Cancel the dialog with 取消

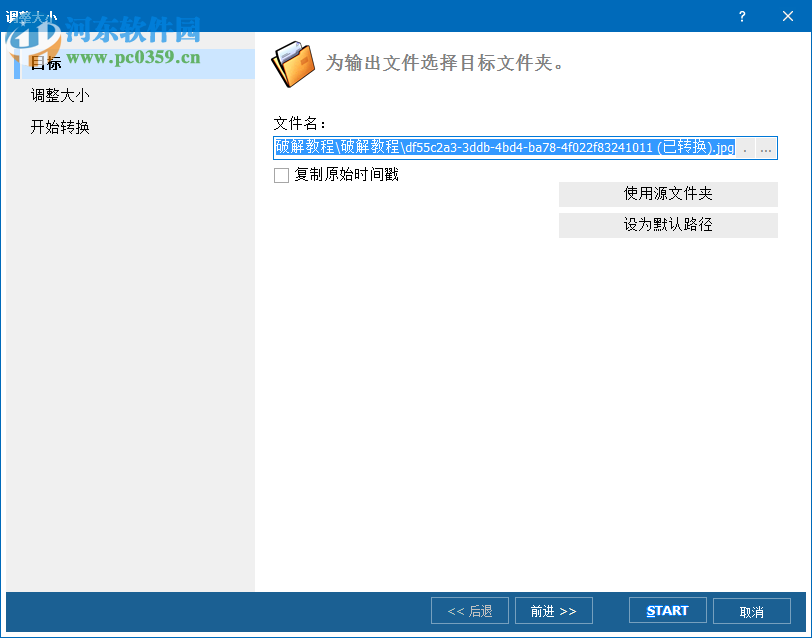click(x=751, y=610)
